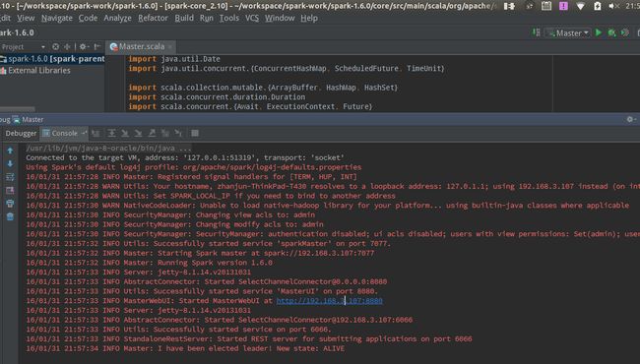Click the Step Into icon
Viewport: 640px width, 364px height.
click(x=125, y=133)
